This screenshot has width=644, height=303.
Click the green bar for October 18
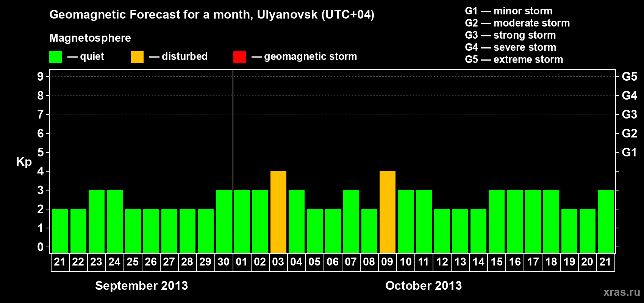point(551,221)
